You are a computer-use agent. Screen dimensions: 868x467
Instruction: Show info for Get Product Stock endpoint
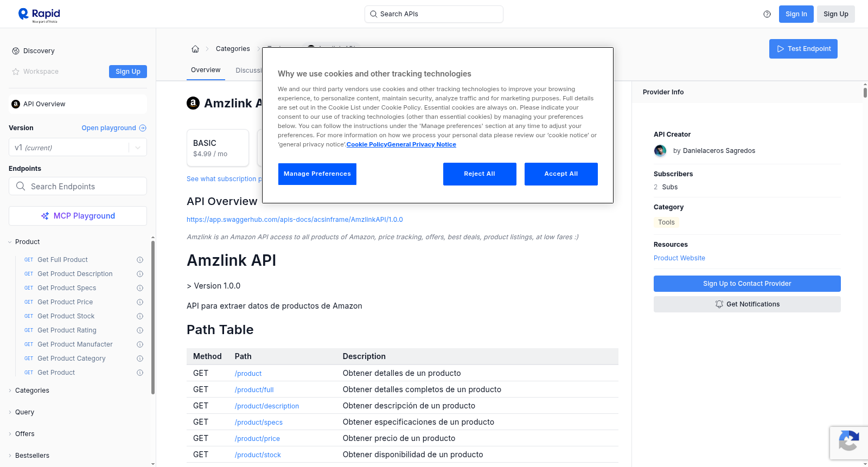pyautogui.click(x=140, y=316)
